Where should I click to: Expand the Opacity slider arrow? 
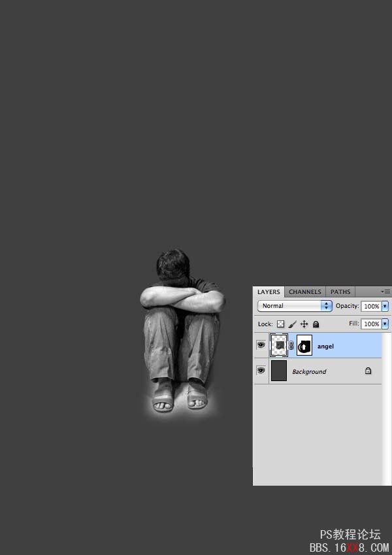point(385,306)
